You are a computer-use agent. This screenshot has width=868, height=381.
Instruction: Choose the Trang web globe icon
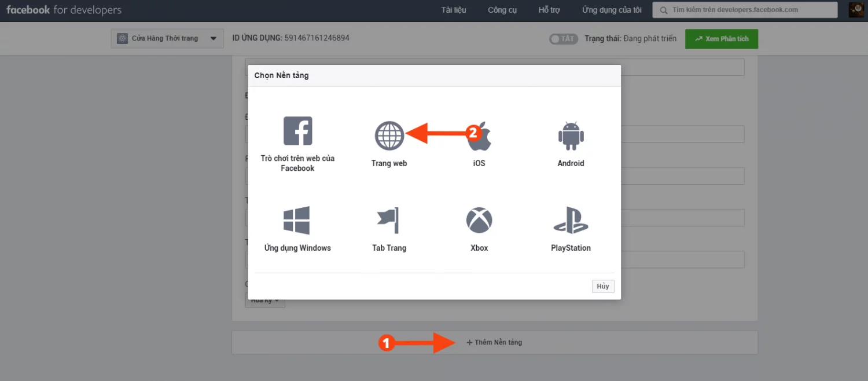click(x=389, y=135)
